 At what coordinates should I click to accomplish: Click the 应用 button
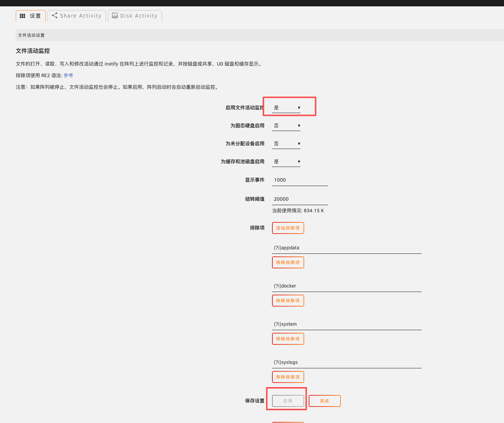[x=288, y=401]
